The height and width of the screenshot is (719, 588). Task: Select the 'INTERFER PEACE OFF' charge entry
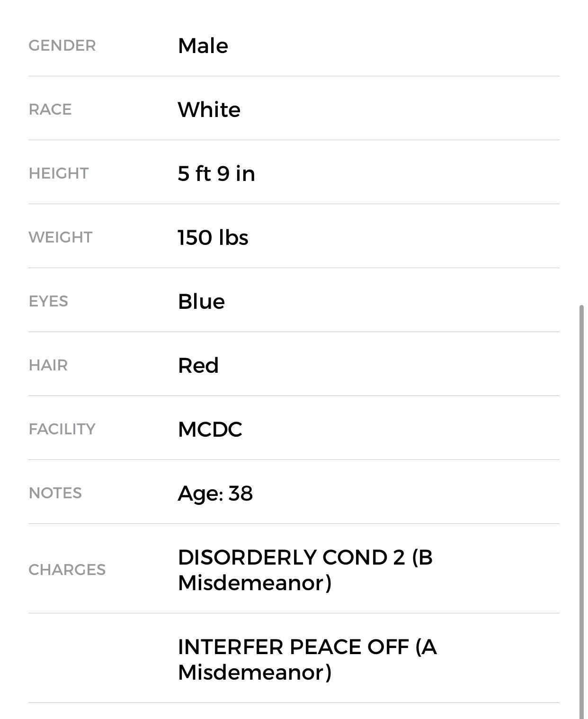(307, 659)
